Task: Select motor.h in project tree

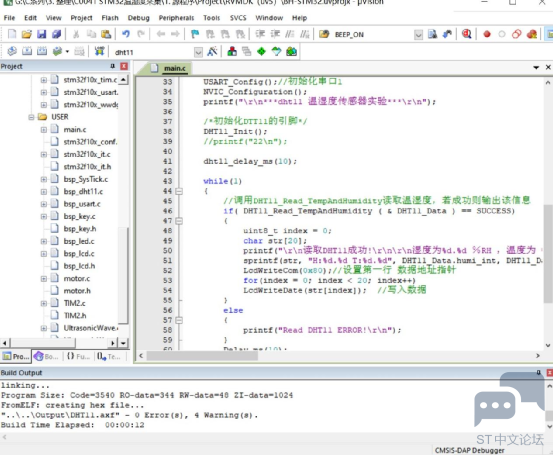Action: tap(77, 291)
